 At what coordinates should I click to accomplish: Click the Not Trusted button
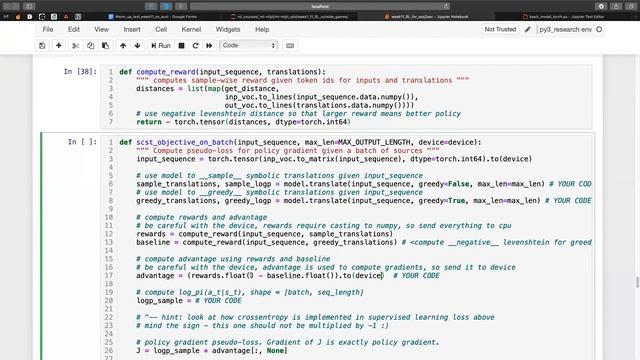click(x=500, y=29)
